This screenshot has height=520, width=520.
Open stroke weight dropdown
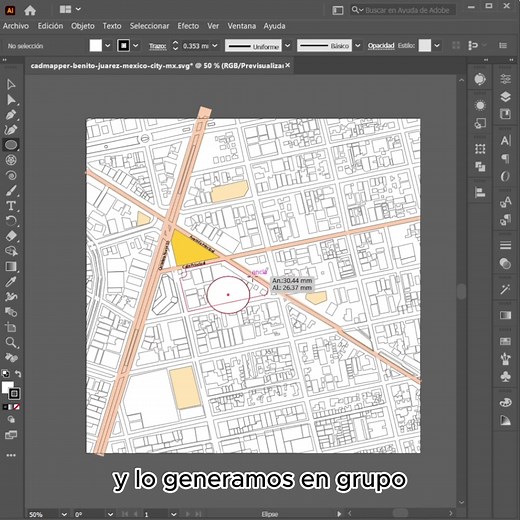point(215,46)
